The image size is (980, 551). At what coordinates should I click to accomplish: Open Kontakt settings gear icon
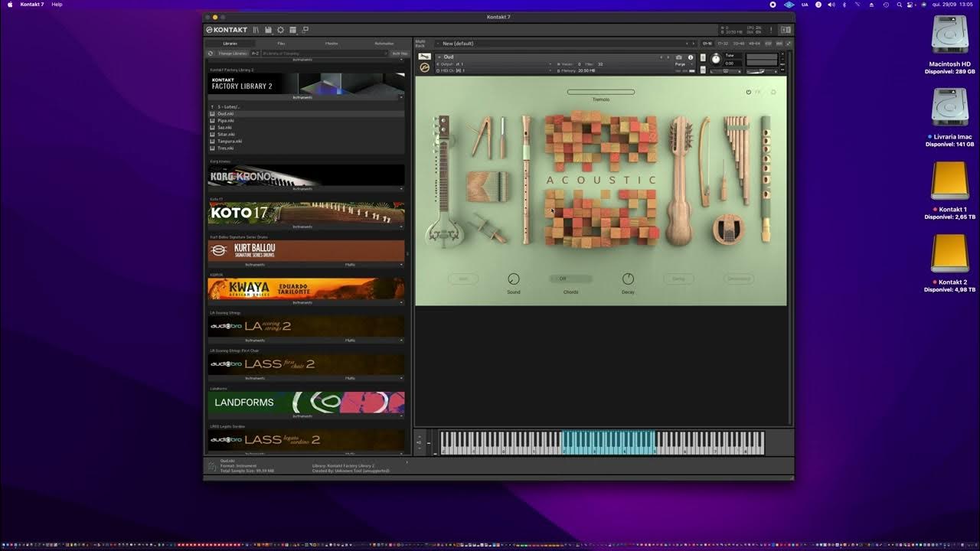tap(280, 30)
